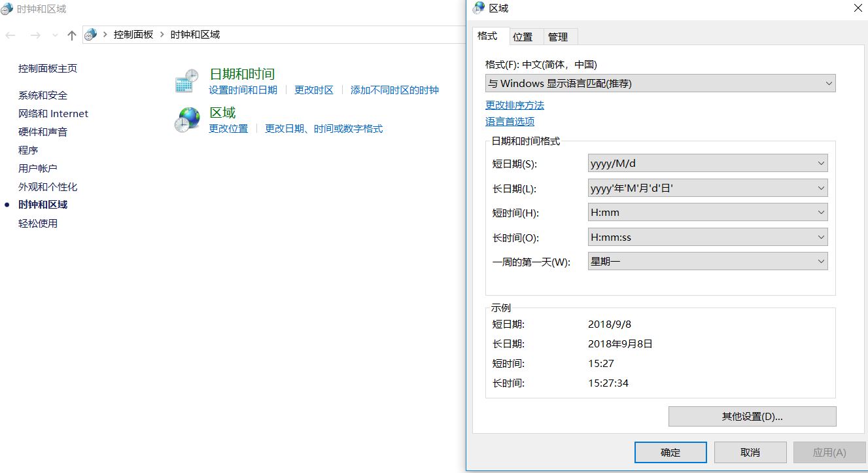Open recent locations chevron in navigation bar
The width and height of the screenshot is (868, 473).
pos(55,35)
